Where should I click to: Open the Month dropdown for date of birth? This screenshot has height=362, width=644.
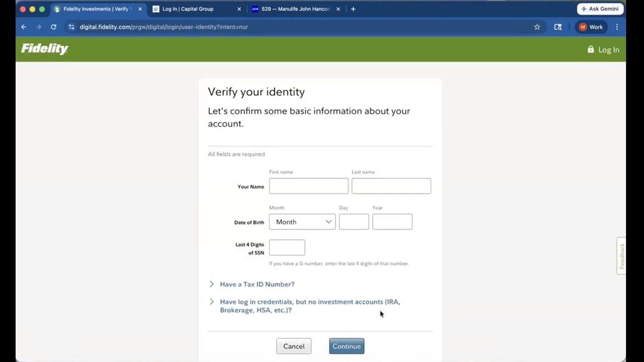coord(302,222)
